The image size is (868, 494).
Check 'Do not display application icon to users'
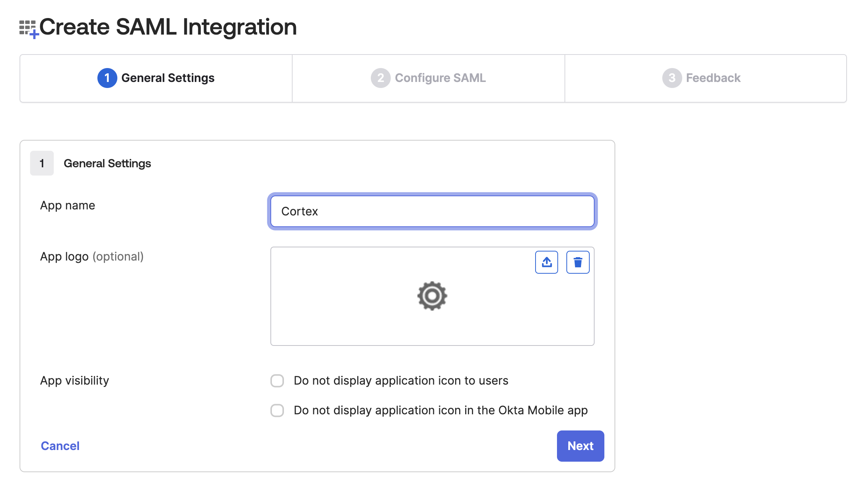pyautogui.click(x=277, y=380)
